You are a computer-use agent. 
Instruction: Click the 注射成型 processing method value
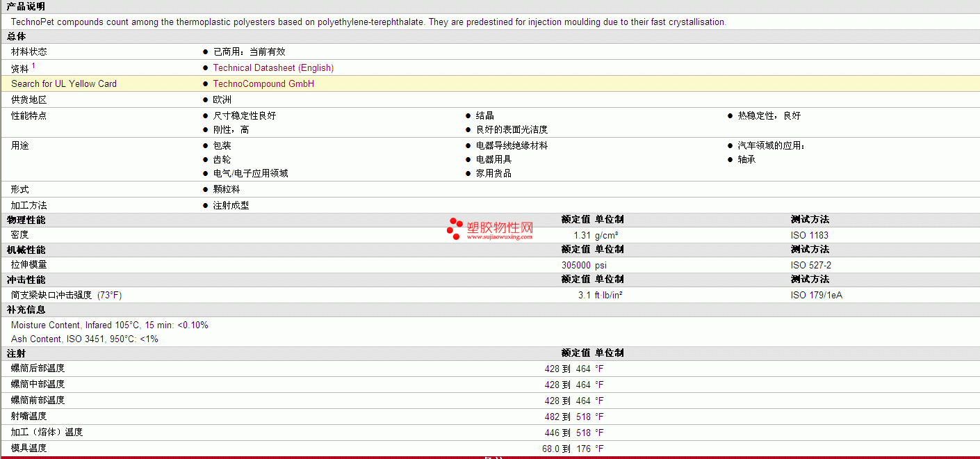click(x=231, y=206)
